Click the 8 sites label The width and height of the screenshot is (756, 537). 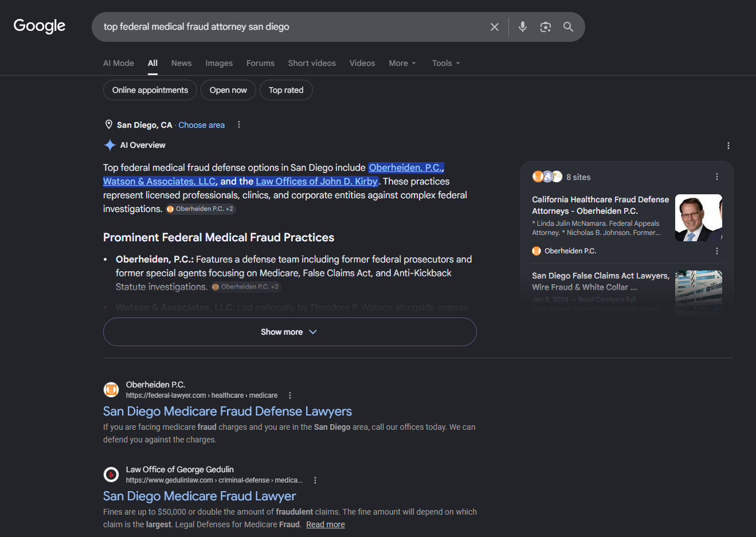point(578,177)
